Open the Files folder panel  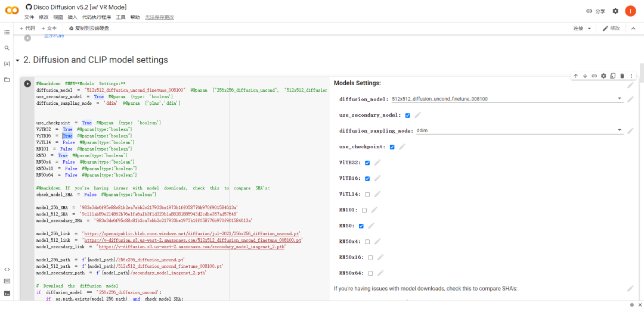7,80
